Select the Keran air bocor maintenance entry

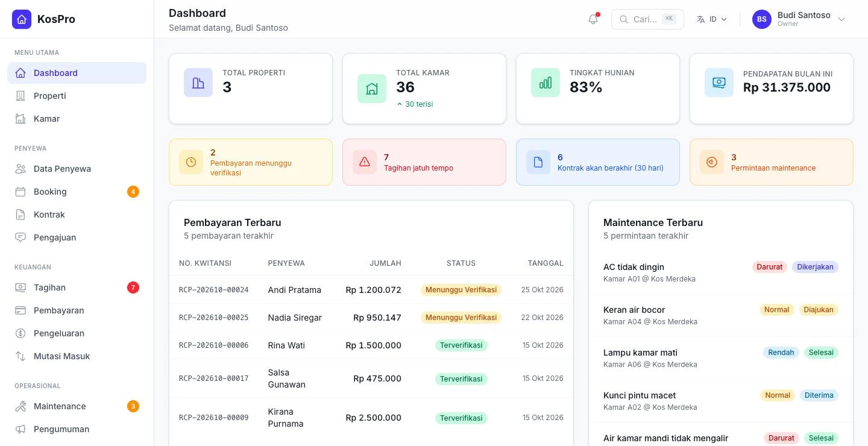[721, 315]
